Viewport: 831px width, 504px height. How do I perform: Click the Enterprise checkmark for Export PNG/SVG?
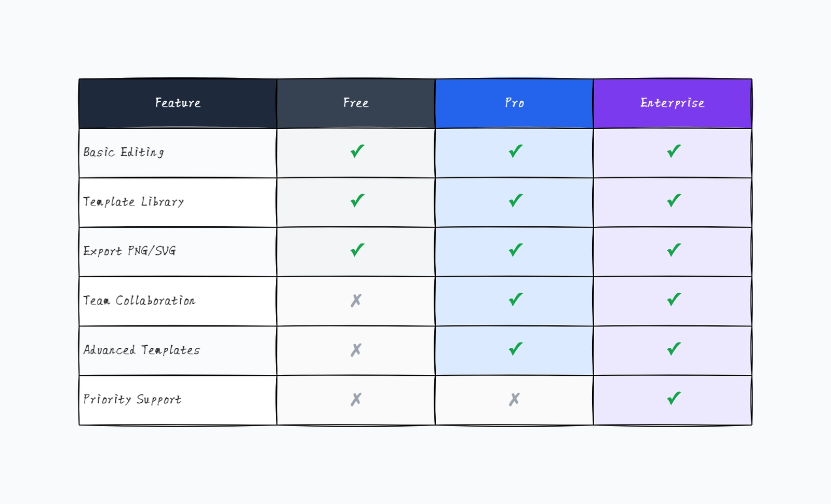(x=674, y=250)
